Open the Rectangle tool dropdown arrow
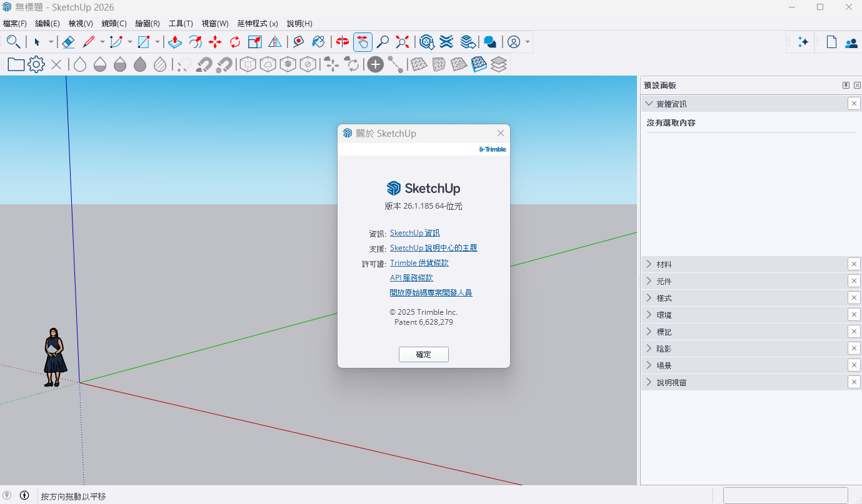This screenshot has width=862, height=504. pyautogui.click(x=157, y=42)
